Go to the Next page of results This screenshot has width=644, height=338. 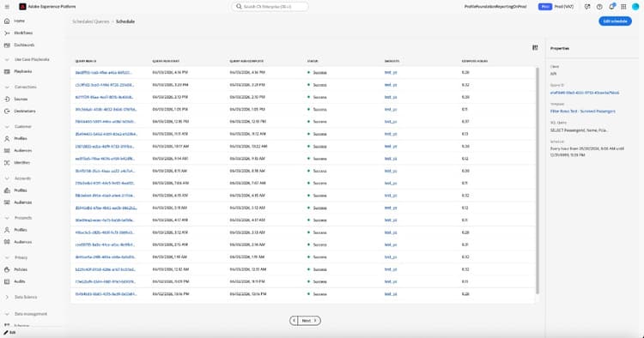[310, 321]
